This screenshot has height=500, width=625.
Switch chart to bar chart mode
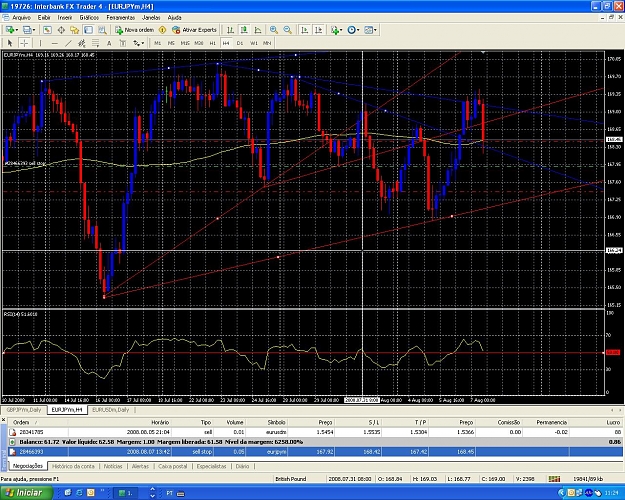(x=230, y=30)
